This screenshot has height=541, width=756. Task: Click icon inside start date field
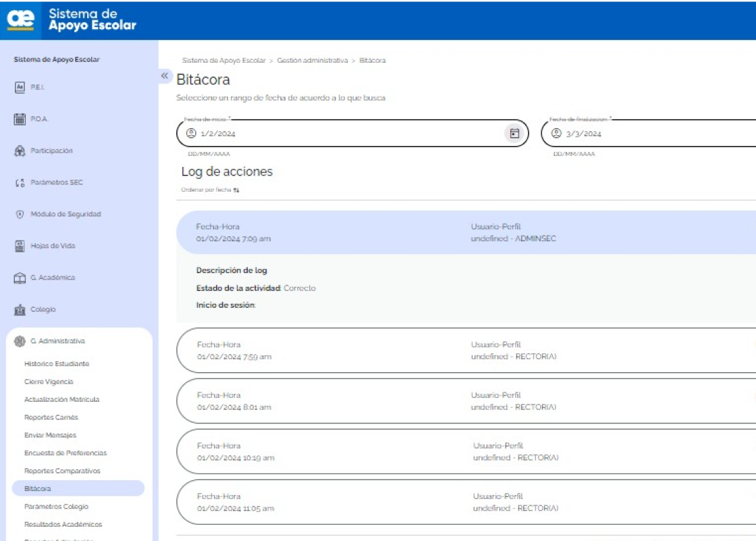coord(192,133)
